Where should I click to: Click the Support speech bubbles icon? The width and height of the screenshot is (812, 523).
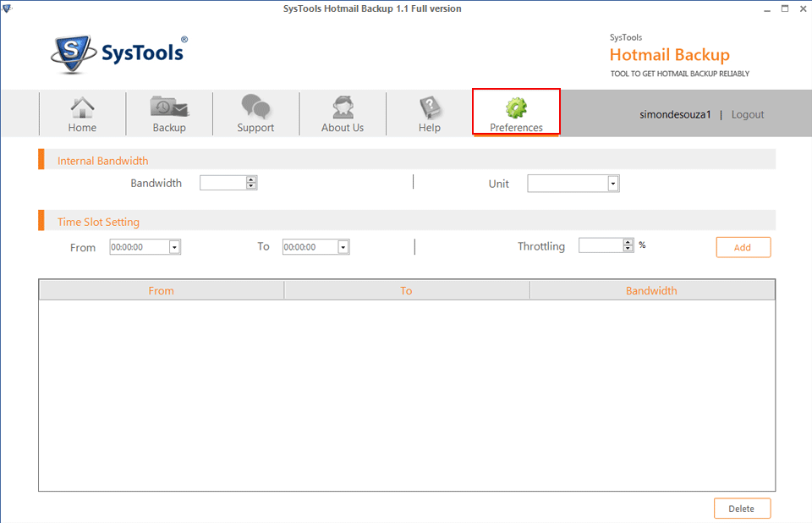[255, 107]
